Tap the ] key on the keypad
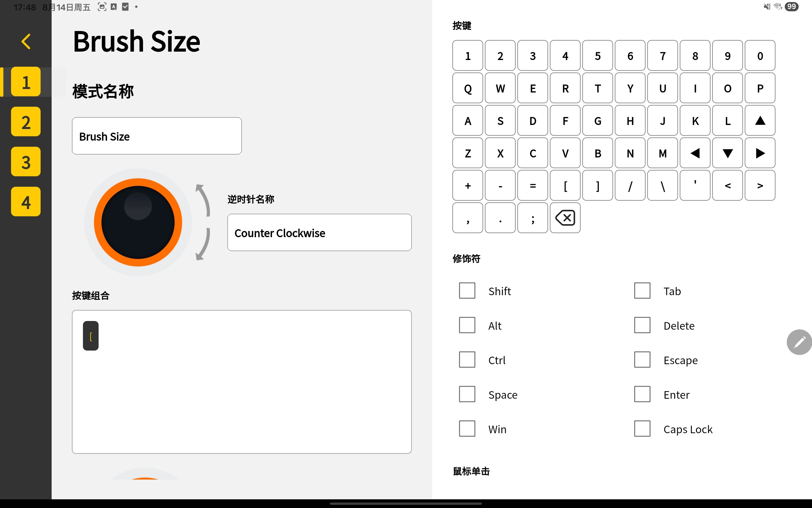Screen dimensions: 812x508 pyautogui.click(x=598, y=186)
